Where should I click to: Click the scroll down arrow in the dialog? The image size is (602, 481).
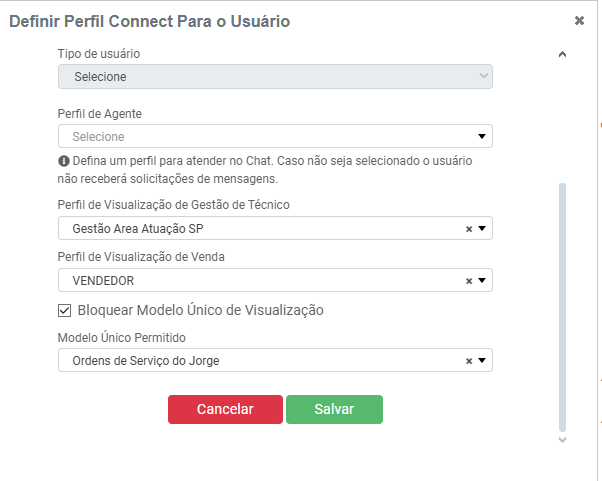click(562, 439)
